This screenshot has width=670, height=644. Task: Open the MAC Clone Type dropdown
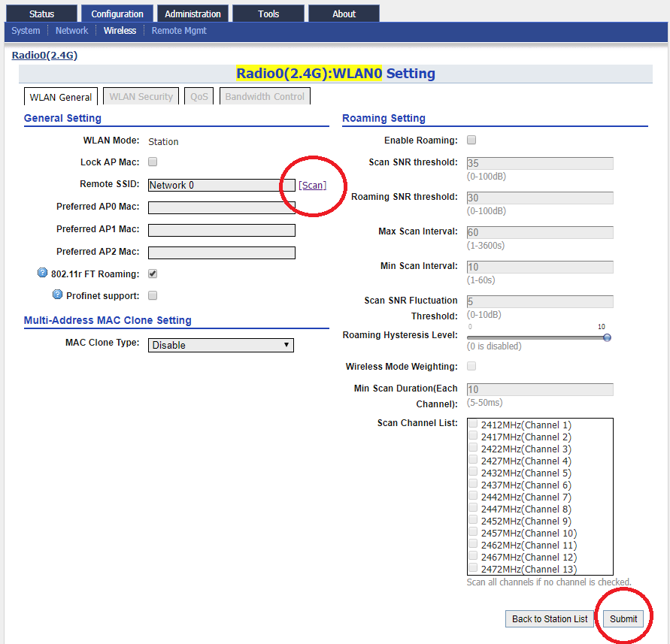[221, 345]
